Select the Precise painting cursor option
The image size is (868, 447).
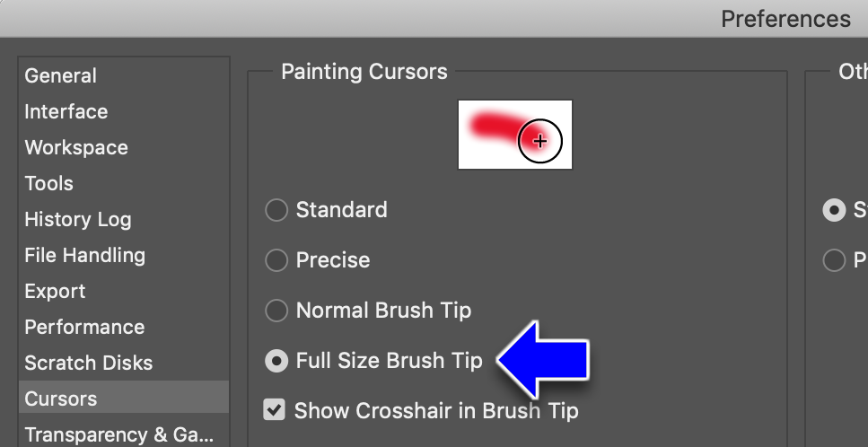276,260
